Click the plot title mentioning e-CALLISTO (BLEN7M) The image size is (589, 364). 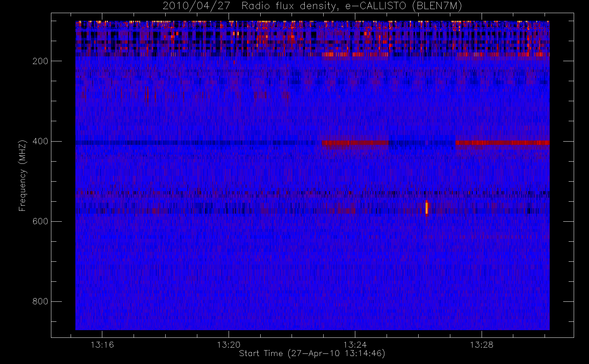coord(312,6)
